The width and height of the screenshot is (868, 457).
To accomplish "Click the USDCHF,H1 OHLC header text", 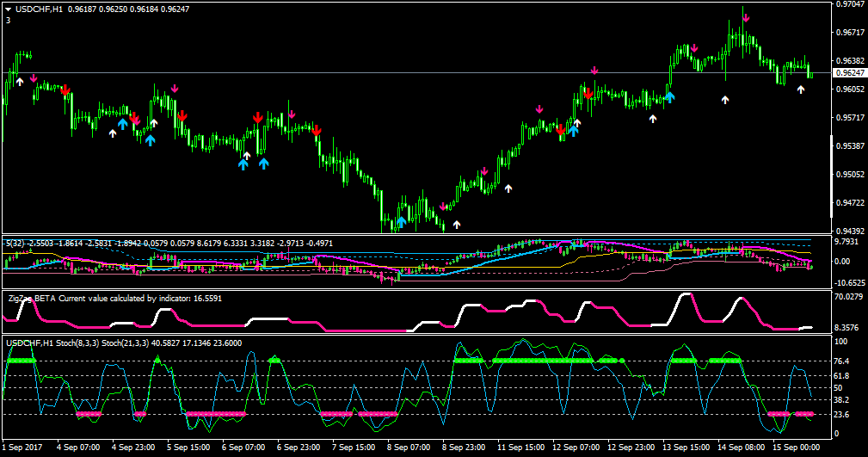I will coord(102,9).
